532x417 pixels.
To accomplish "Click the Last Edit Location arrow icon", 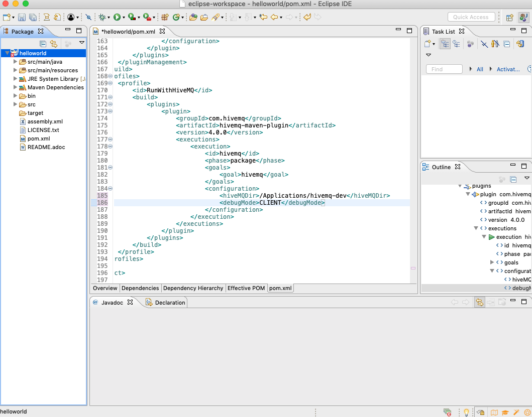I will 263,17.
